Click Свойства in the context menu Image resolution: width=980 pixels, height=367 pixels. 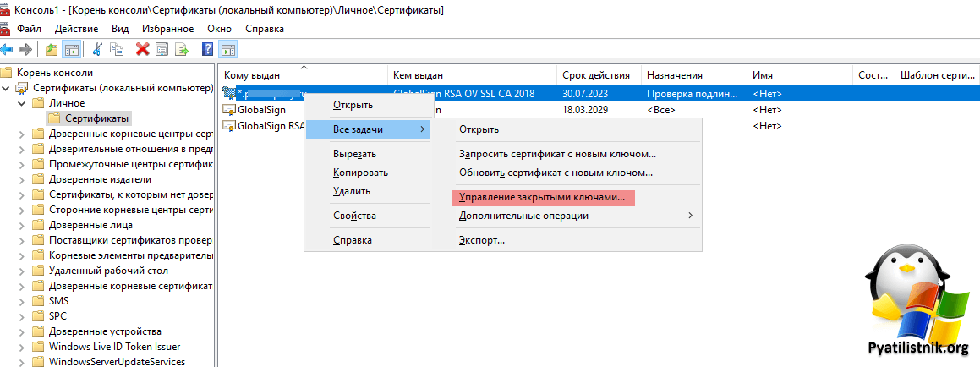click(x=354, y=216)
